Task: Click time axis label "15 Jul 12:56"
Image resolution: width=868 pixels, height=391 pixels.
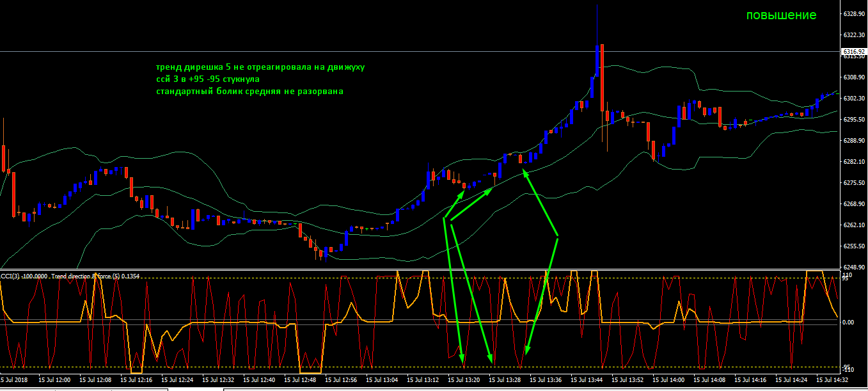Action: click(342, 379)
